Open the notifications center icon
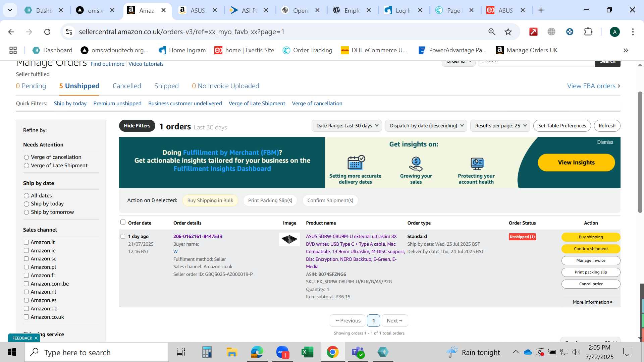The image size is (644, 362). tap(627, 352)
